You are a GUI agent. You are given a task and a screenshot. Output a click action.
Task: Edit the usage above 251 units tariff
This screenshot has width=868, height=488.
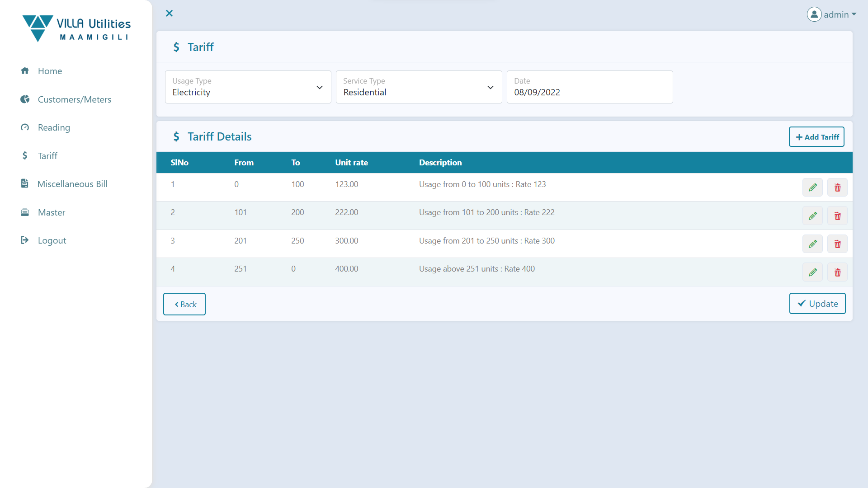(x=812, y=272)
